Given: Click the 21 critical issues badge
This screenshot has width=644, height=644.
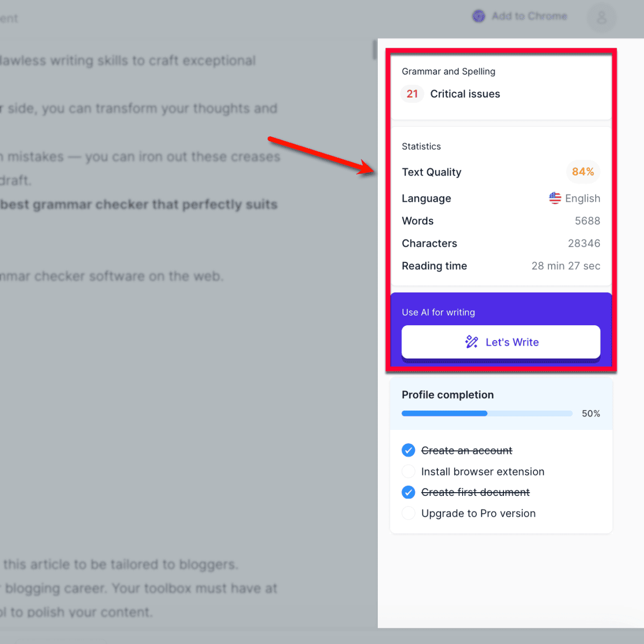Looking at the screenshot, I should pos(412,94).
